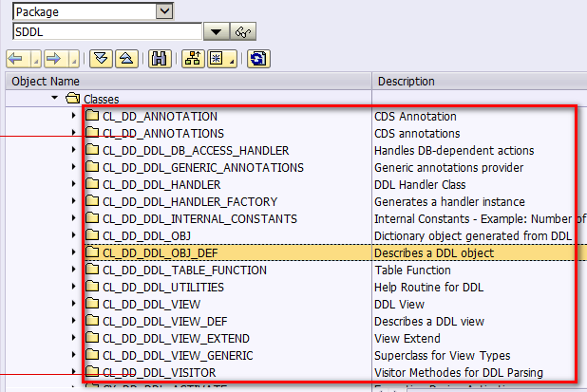Click the favorites star icon
This screenshot has height=392, width=587.
click(217, 59)
